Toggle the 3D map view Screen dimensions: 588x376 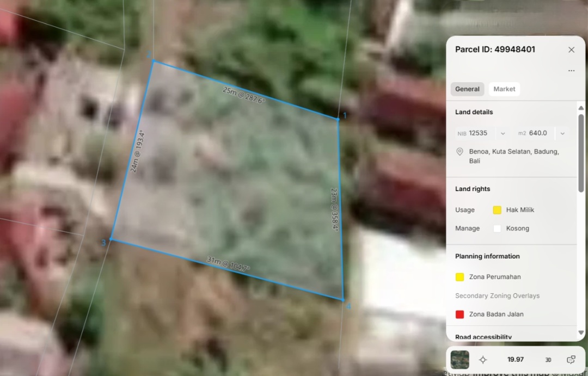pos(548,360)
